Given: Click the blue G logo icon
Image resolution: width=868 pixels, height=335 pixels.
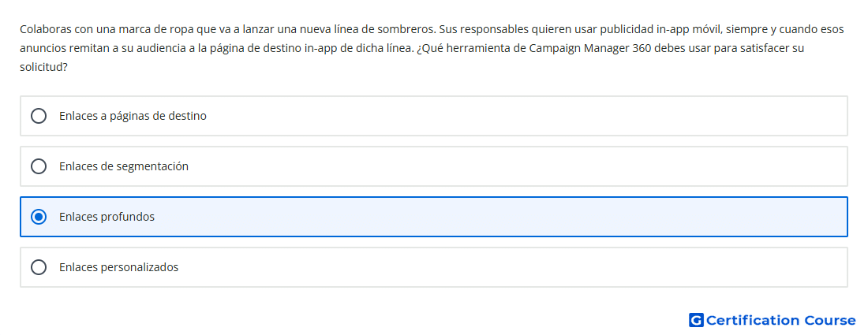Looking at the screenshot, I should point(696,320).
